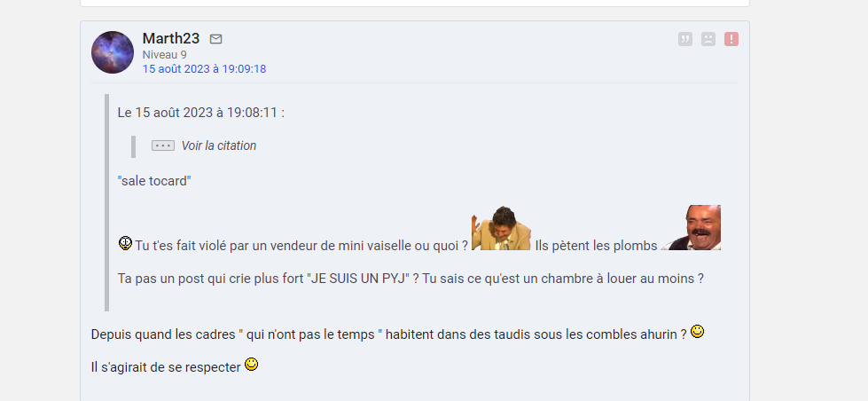Report the post with the red exclamation icon
The width and height of the screenshot is (868, 401).
[x=731, y=39]
